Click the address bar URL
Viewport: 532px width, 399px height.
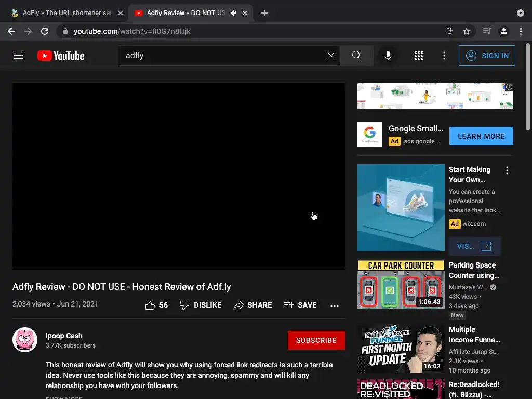(132, 31)
